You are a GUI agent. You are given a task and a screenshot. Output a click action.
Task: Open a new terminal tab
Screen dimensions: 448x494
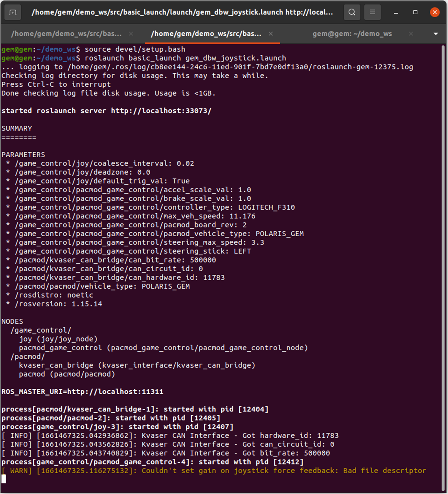click(13, 12)
